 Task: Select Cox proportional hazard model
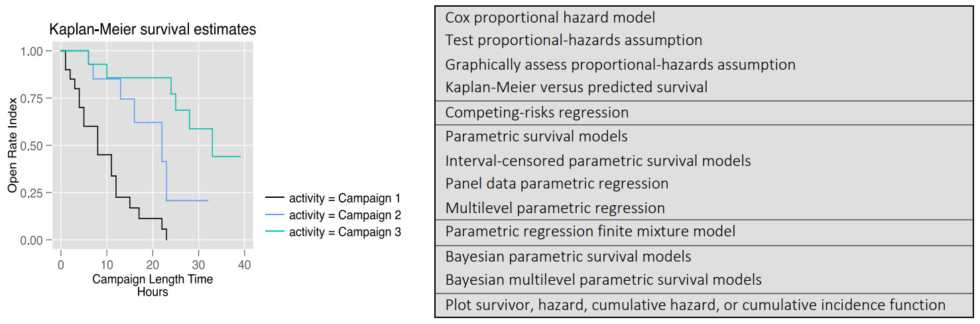pos(550,18)
